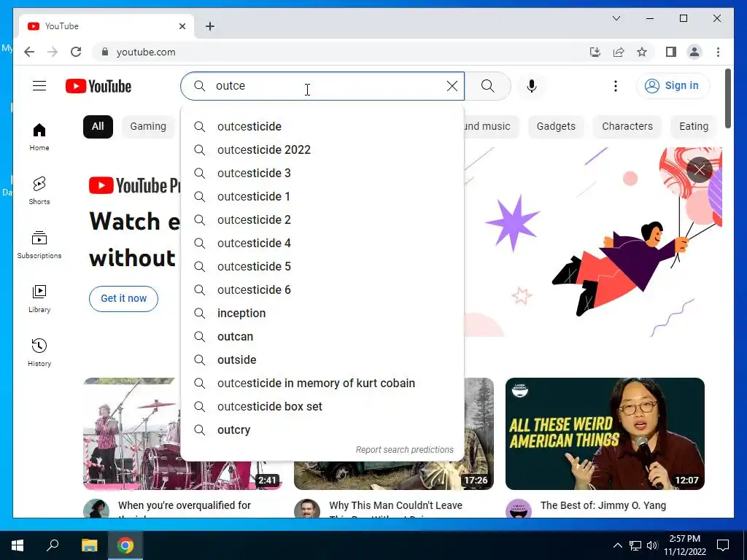747x560 pixels.
Task: Open Chrome's three-dot menu
Action: point(718,52)
